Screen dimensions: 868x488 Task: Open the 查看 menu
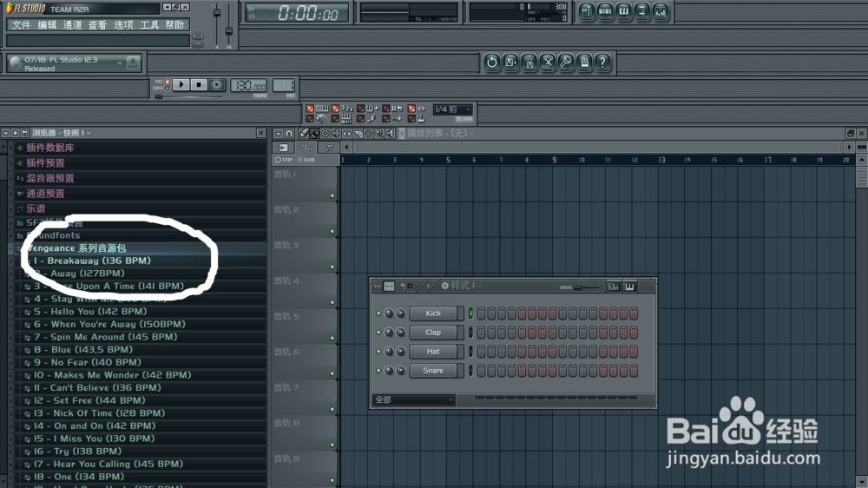[98, 25]
